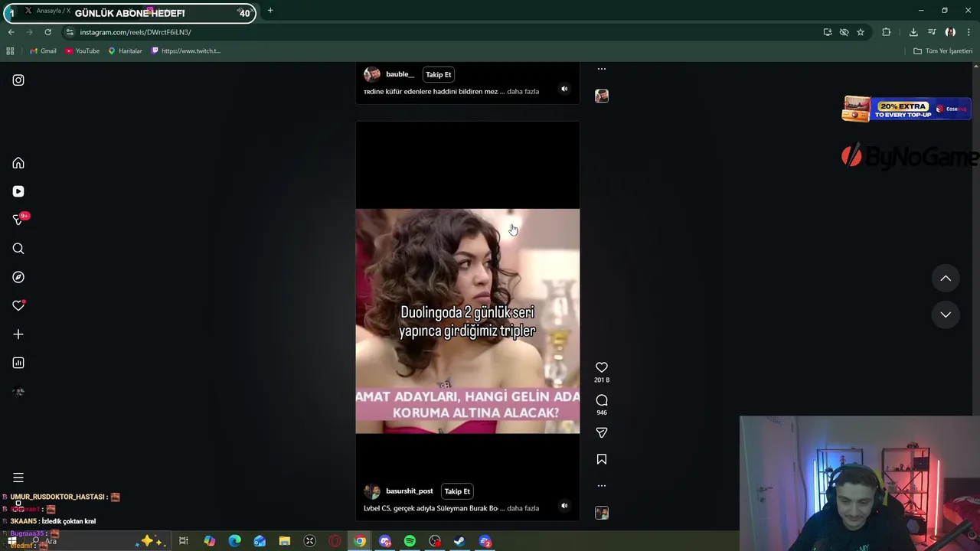Open File Explorer from the taskbar
This screenshot has width=980, height=551.
click(284, 541)
